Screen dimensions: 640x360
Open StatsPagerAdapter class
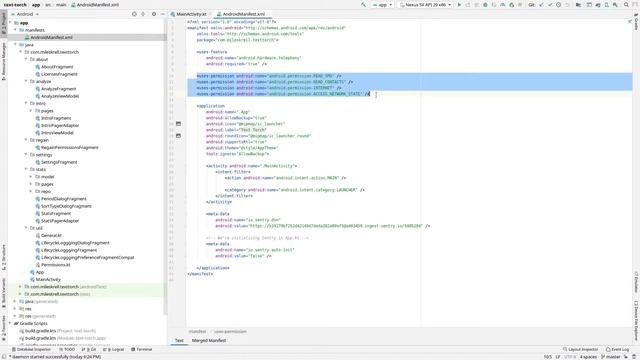click(60, 221)
